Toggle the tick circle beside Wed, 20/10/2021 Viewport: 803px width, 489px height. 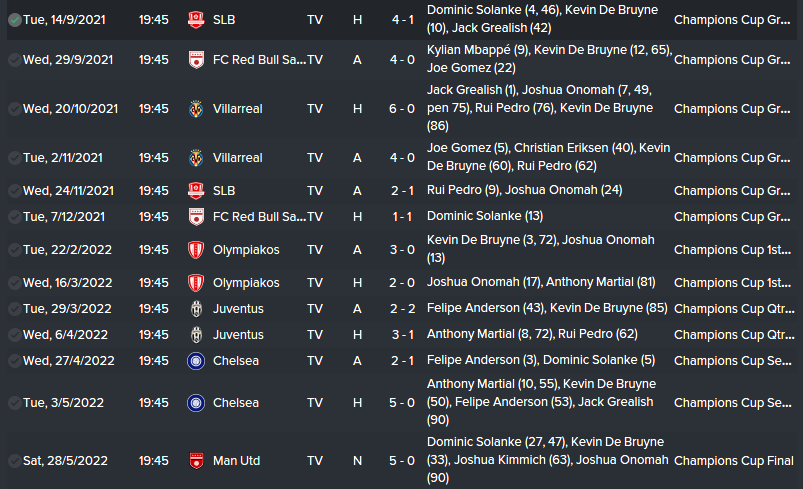coord(14,109)
